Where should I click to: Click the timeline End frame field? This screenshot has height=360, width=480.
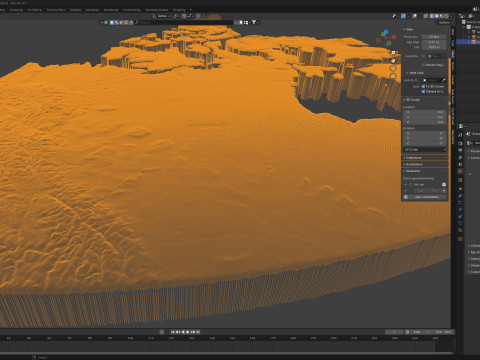[443, 332]
